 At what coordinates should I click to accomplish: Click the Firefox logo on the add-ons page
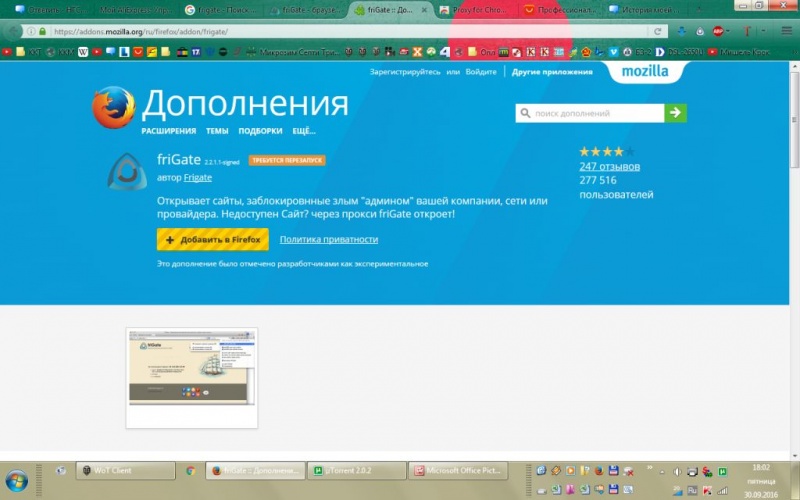point(113,109)
